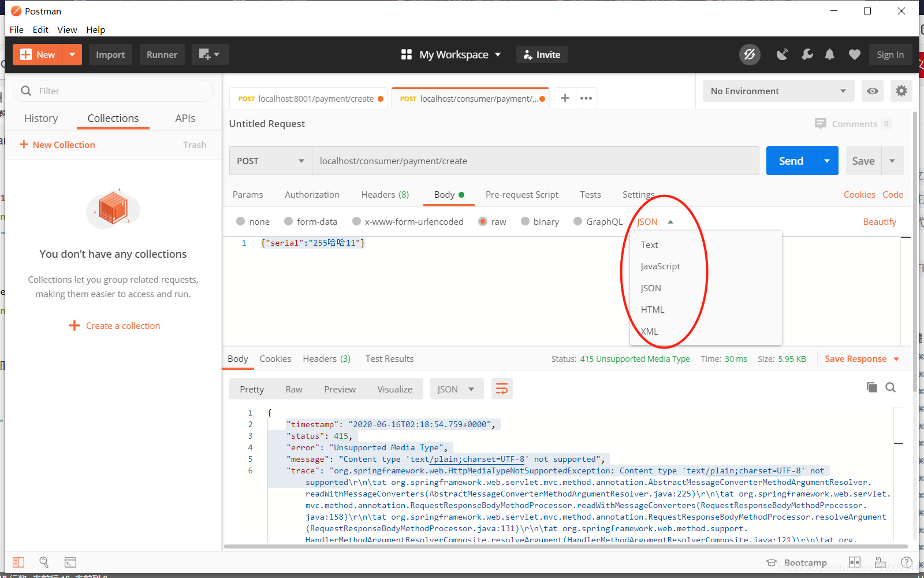The width and height of the screenshot is (924, 578).
Task: Open Find and Replace icon
Action: point(44,562)
